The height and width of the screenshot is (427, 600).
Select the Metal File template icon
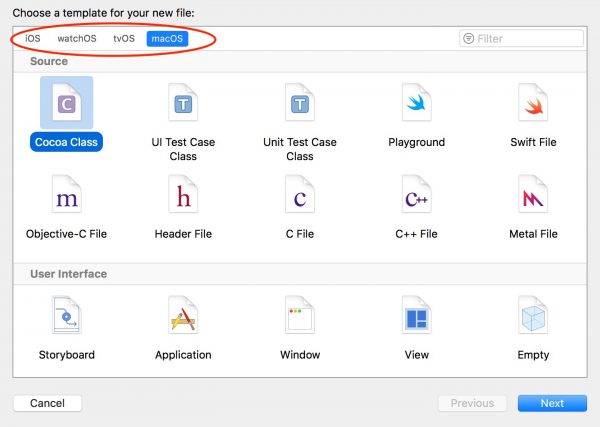coord(533,194)
